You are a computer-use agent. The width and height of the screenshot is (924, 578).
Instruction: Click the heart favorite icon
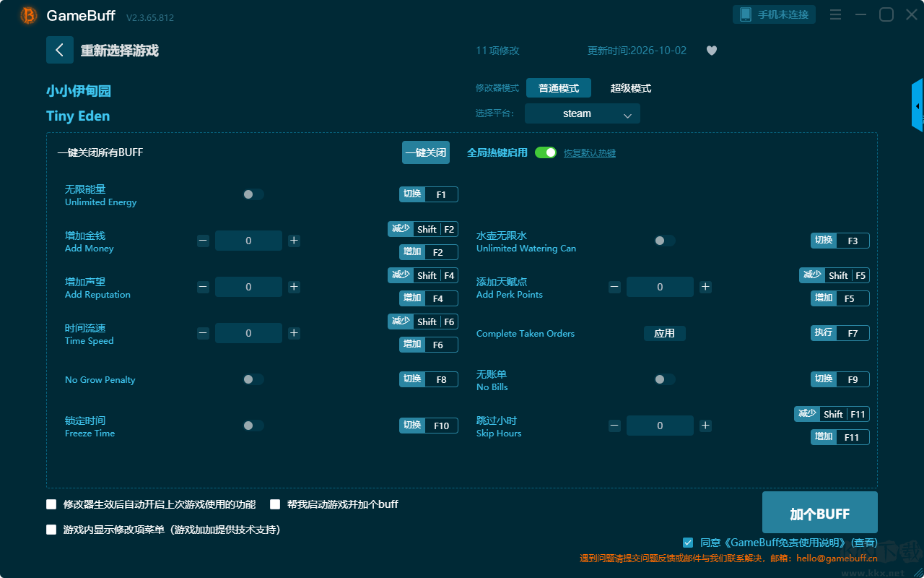pos(712,51)
